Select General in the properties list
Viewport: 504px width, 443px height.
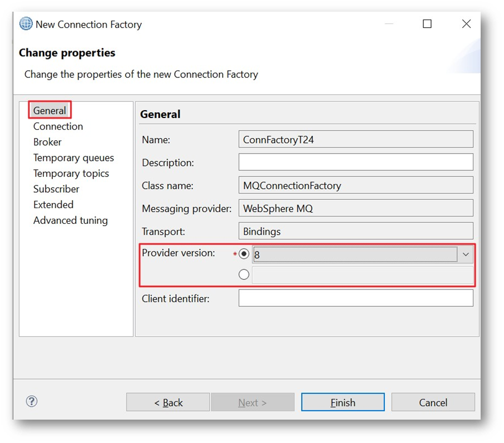tap(50, 111)
